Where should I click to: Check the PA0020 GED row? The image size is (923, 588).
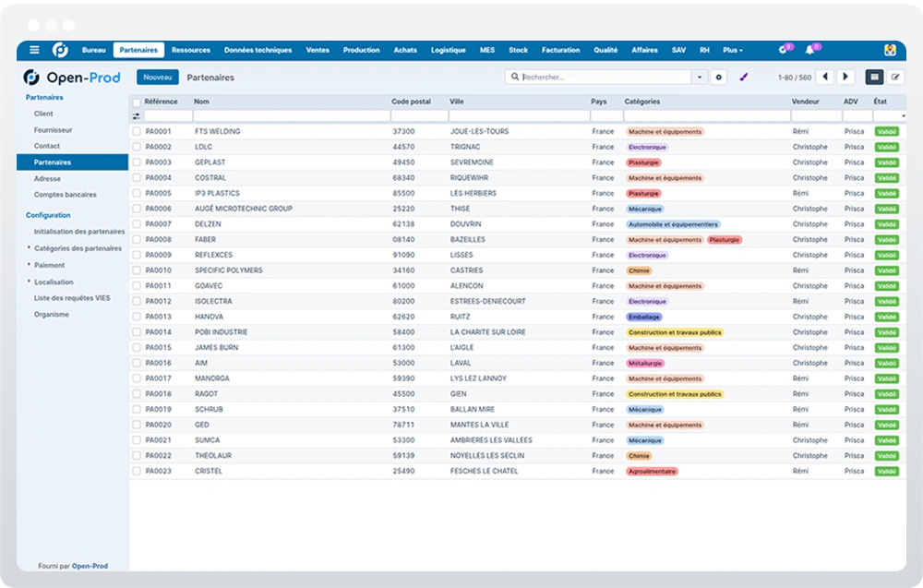click(137, 425)
